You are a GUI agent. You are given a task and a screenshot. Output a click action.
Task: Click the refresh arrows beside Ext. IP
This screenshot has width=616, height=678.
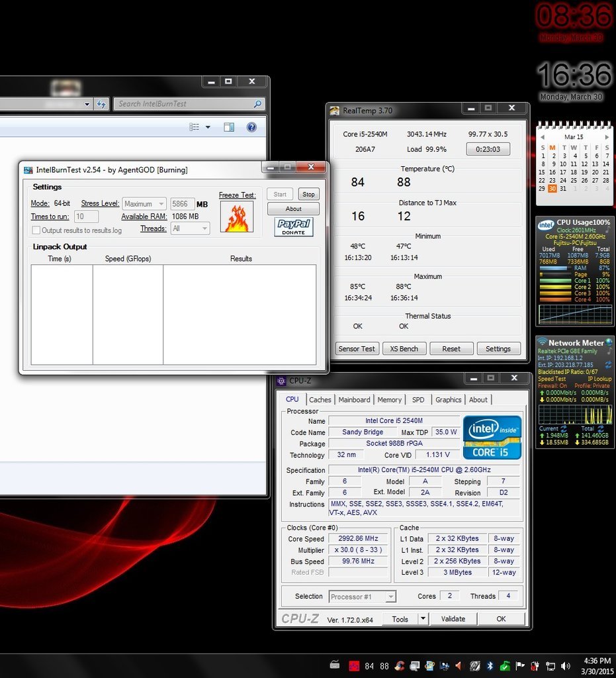click(608, 365)
